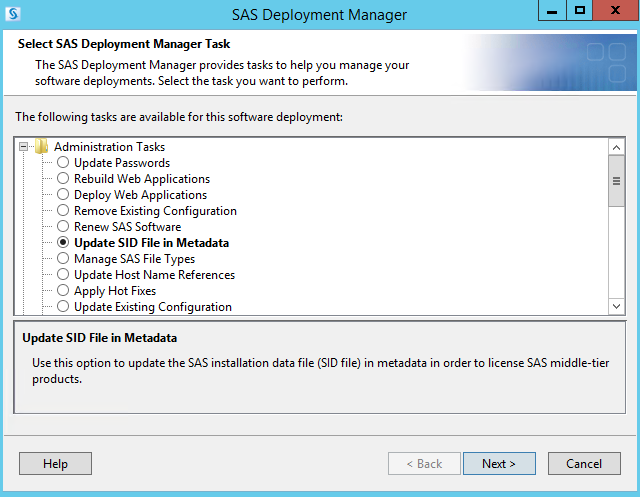Select the Update Existing Configuration option
Screen dimensions: 640x497
(64, 307)
